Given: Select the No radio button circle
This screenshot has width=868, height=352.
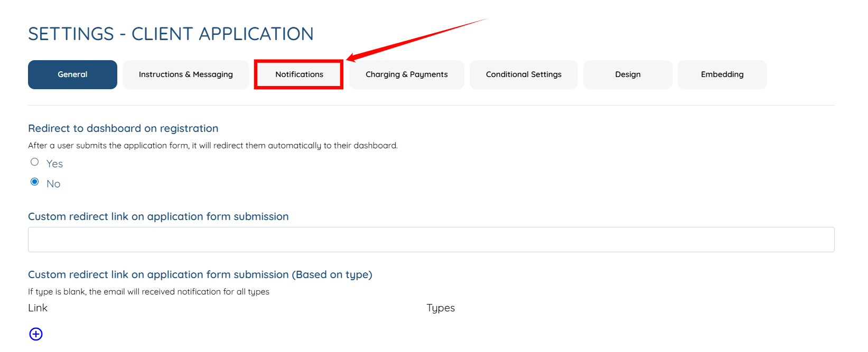Looking at the screenshot, I should (x=35, y=182).
